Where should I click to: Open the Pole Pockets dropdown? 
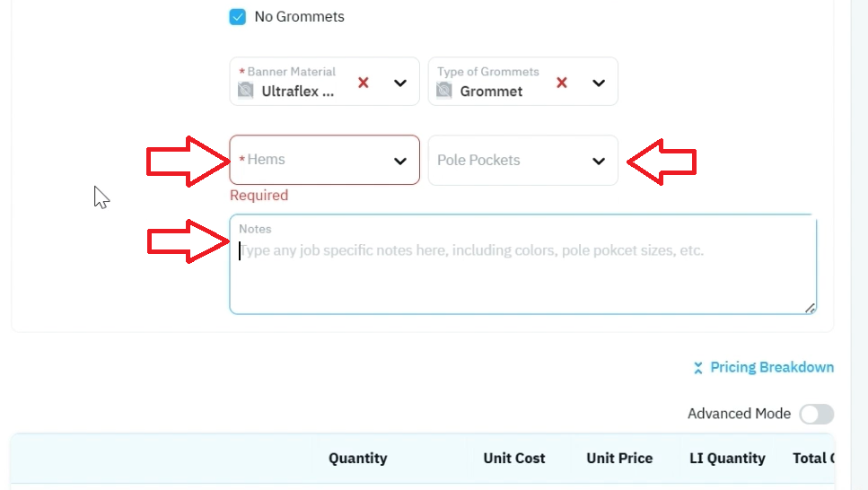click(x=522, y=161)
